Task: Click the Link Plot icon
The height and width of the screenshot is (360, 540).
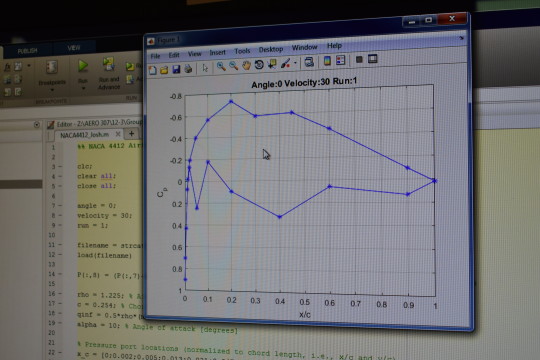Action: (309, 62)
